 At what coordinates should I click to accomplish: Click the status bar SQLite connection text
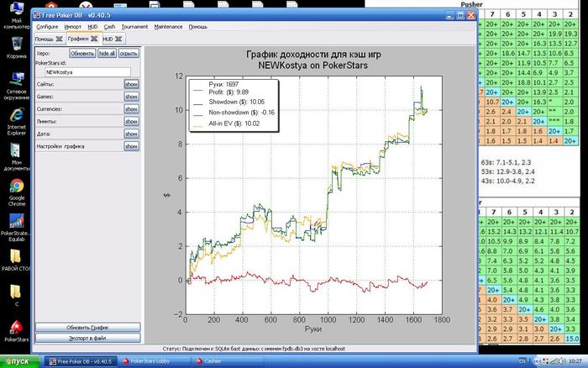point(254,349)
